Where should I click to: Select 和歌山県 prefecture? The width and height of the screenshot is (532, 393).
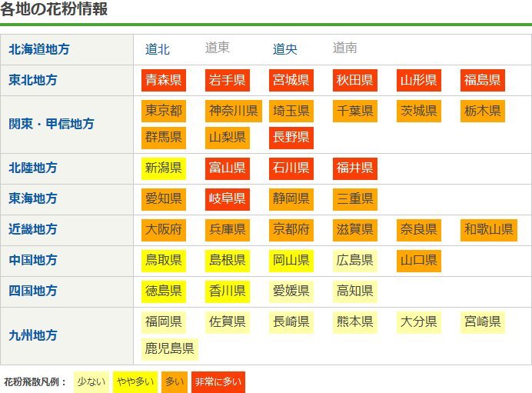(488, 230)
